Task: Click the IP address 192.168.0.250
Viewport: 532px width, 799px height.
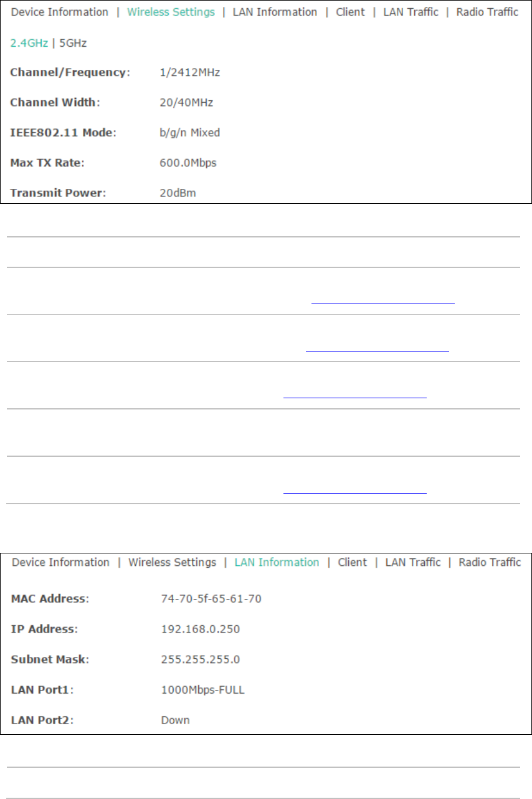Action: 201,629
